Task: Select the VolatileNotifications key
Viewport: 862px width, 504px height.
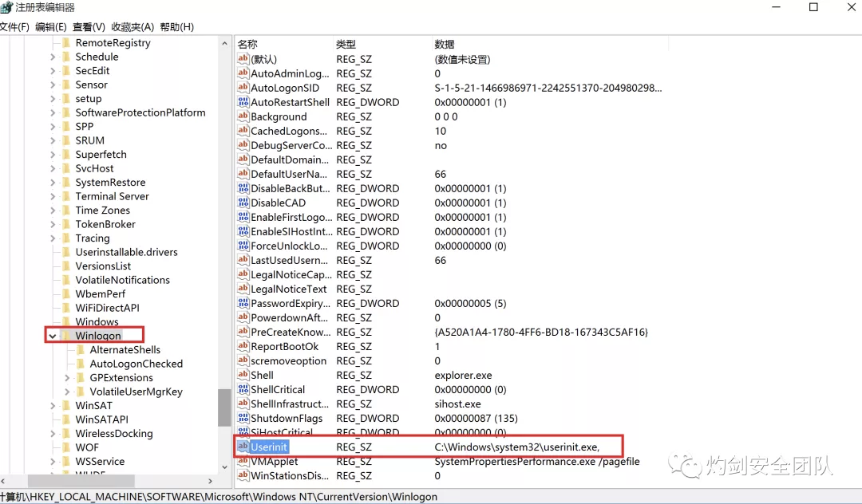Action: click(123, 279)
